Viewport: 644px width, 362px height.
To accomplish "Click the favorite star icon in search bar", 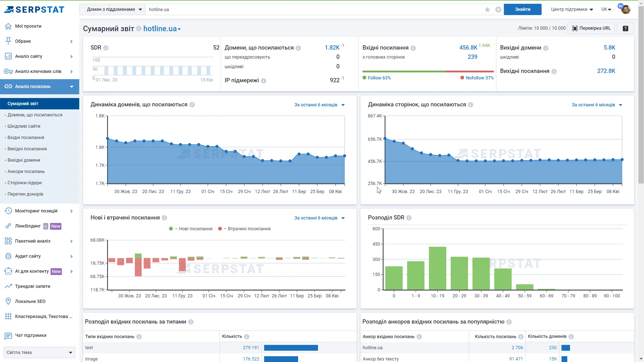I will tap(487, 10).
